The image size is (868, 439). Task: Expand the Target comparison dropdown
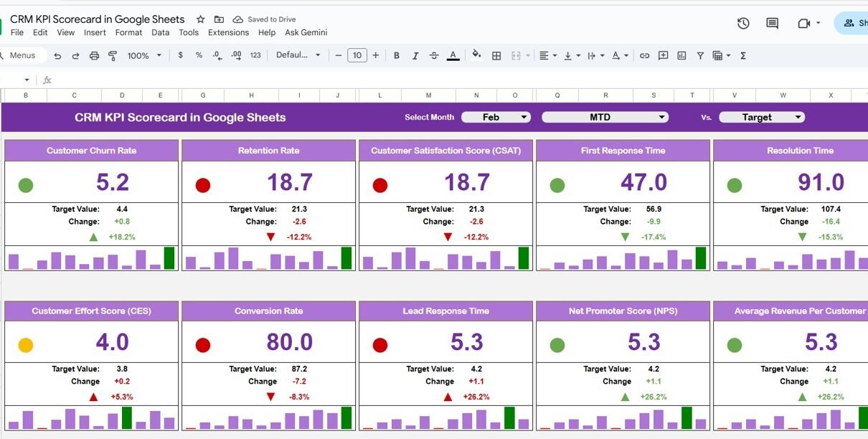pyautogui.click(x=762, y=117)
